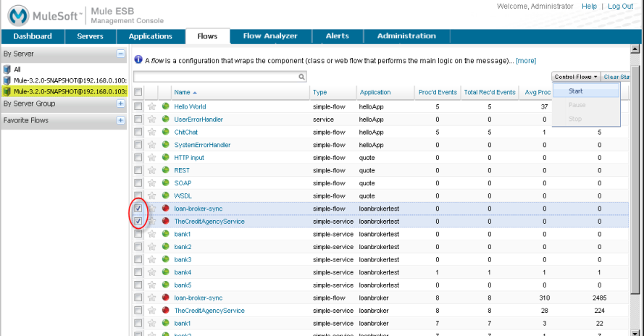The height and width of the screenshot is (336, 644).
Task: Toggle the select-all checkbox in table header
Action: click(x=138, y=92)
